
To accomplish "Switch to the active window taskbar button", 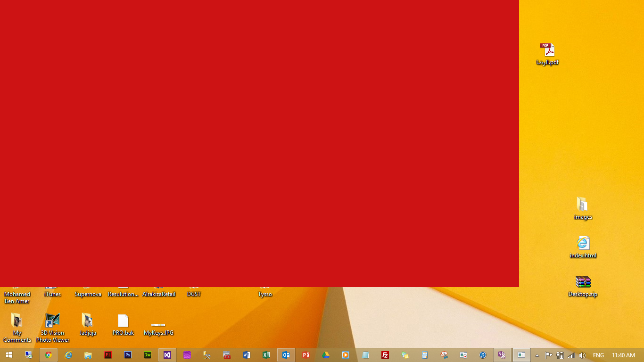I will [521, 355].
